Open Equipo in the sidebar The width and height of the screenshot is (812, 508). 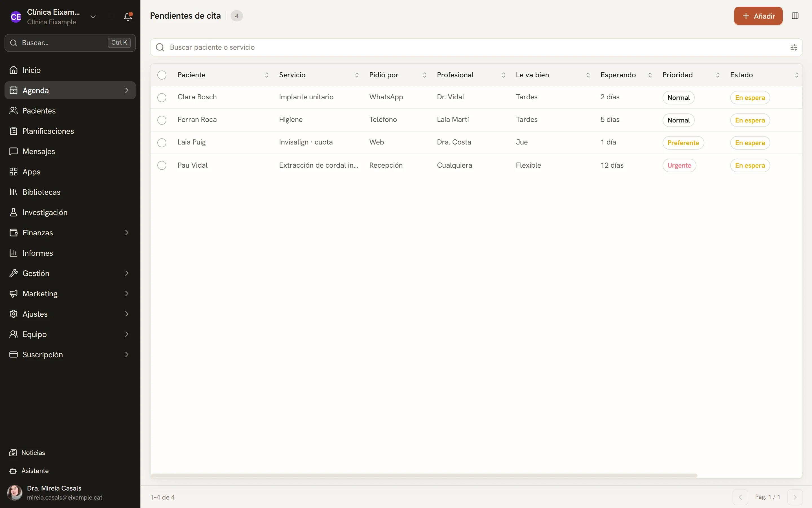[70, 334]
